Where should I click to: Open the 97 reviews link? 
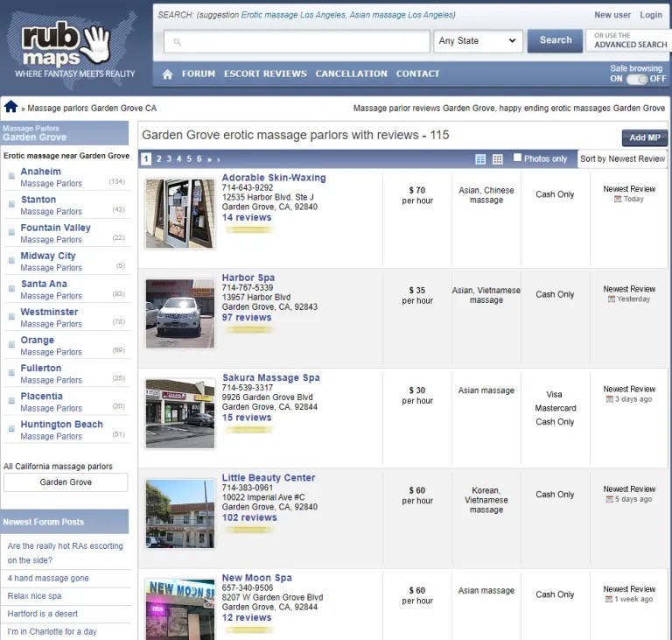tap(247, 318)
